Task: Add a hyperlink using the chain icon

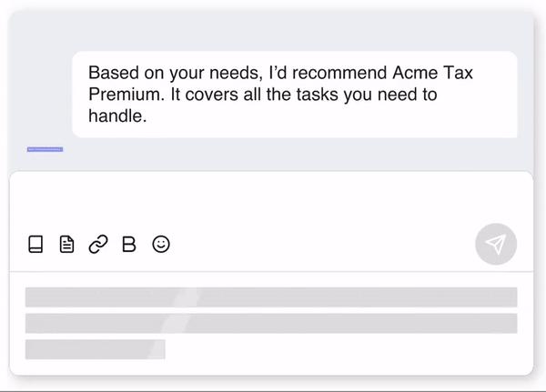Action: (x=98, y=244)
